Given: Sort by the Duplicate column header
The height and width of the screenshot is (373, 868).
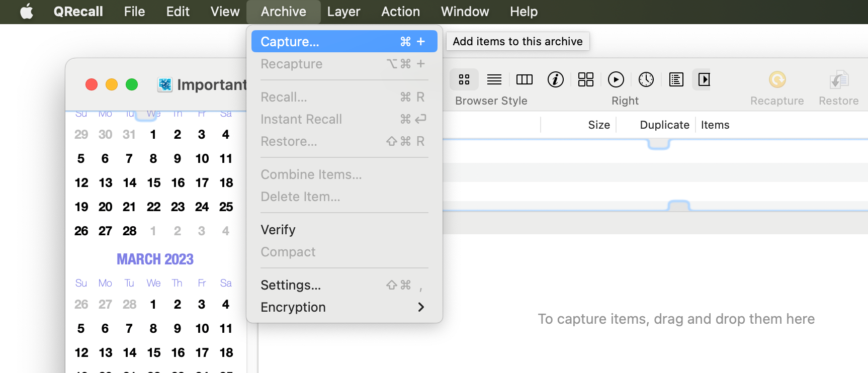Looking at the screenshot, I should click(664, 125).
